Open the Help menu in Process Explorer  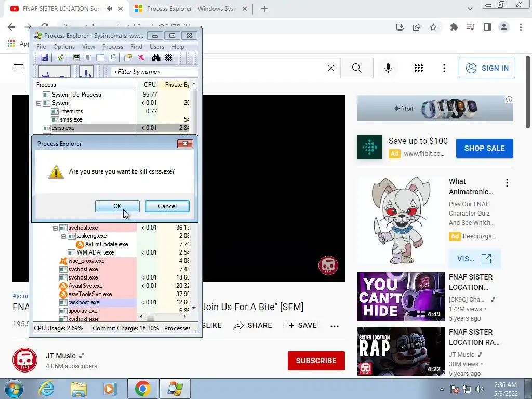(178, 47)
